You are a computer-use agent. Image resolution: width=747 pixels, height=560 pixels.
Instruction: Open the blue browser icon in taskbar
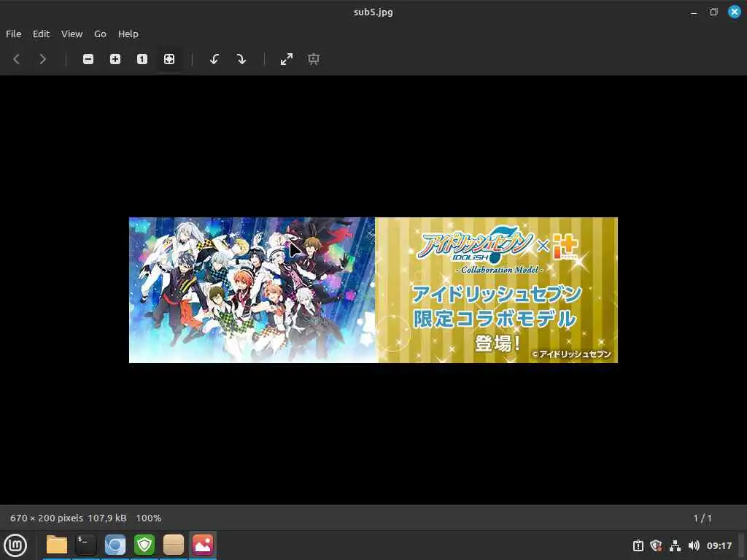pyautogui.click(x=115, y=545)
